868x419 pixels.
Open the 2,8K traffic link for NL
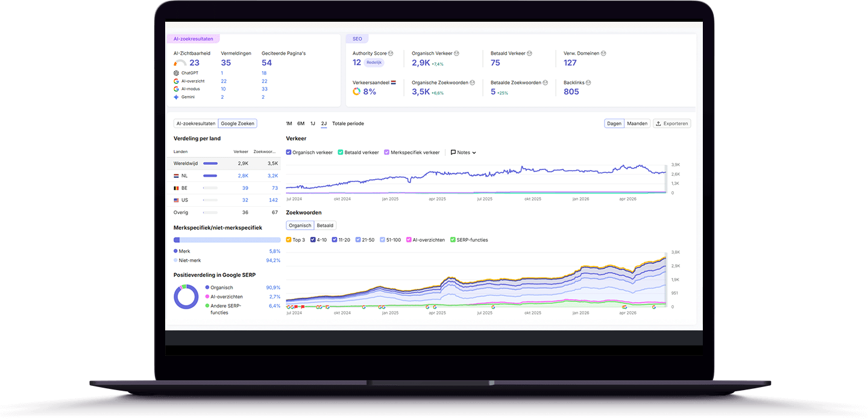tap(243, 175)
